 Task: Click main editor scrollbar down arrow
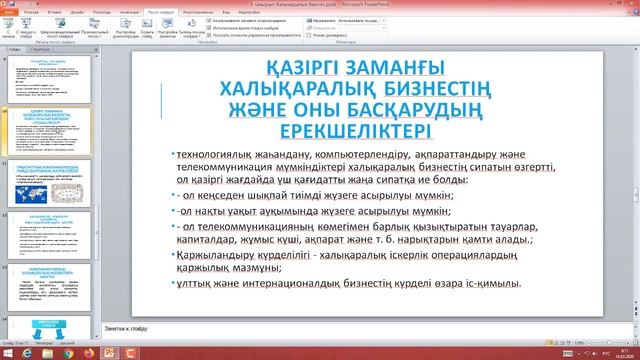pyautogui.click(x=636, y=303)
